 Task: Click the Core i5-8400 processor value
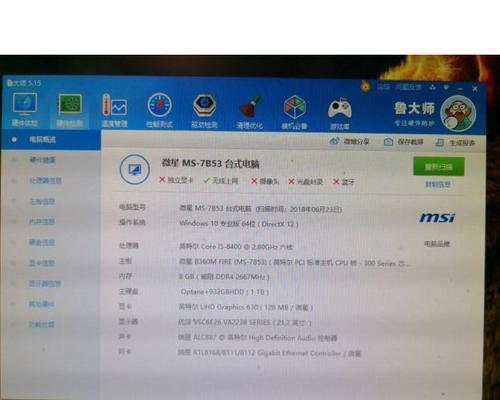pos(236,247)
